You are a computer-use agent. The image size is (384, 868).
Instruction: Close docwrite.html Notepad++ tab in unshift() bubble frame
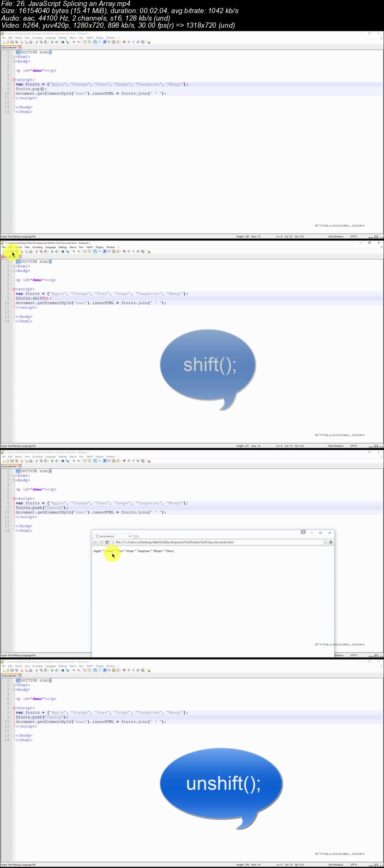pyautogui.click(x=19, y=676)
